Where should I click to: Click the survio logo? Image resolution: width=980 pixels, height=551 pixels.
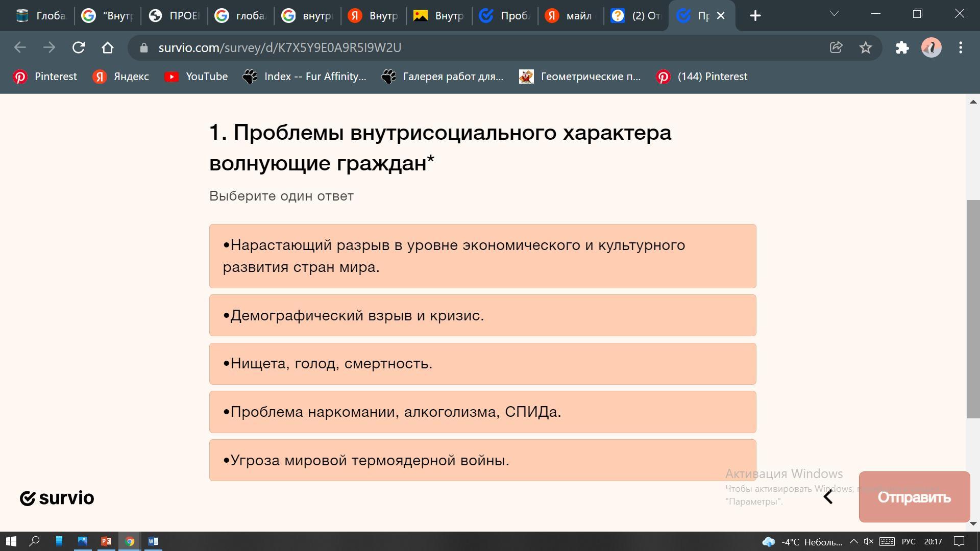coord(57,498)
